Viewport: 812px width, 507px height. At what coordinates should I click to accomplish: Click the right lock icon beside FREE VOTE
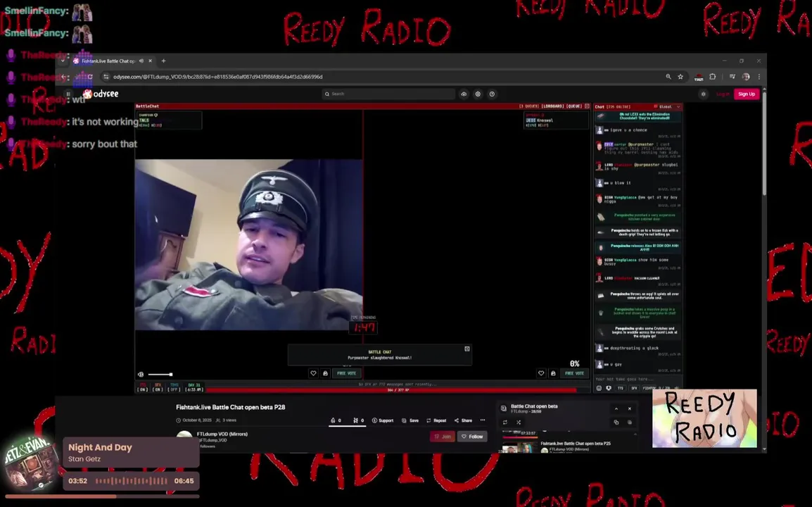click(553, 373)
